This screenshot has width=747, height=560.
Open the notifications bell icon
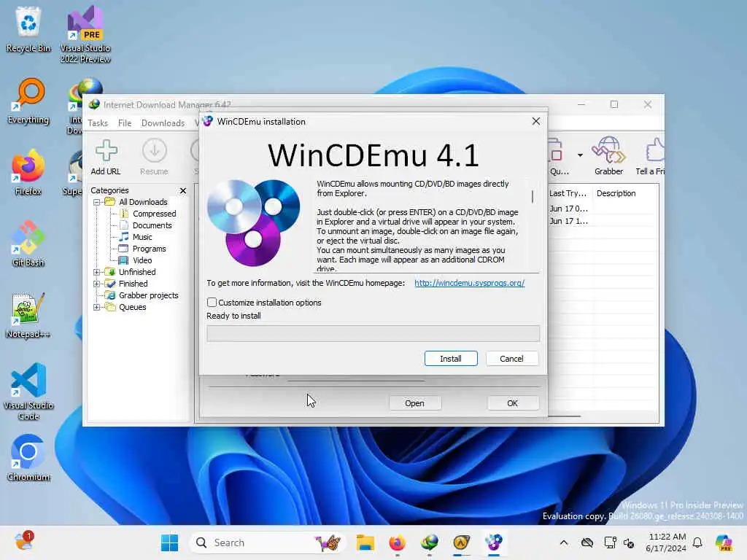coord(697,542)
